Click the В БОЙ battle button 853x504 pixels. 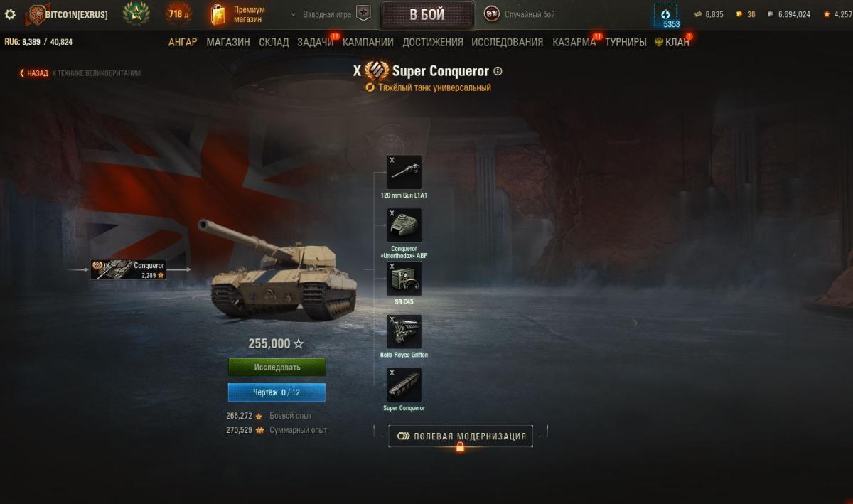(x=427, y=15)
